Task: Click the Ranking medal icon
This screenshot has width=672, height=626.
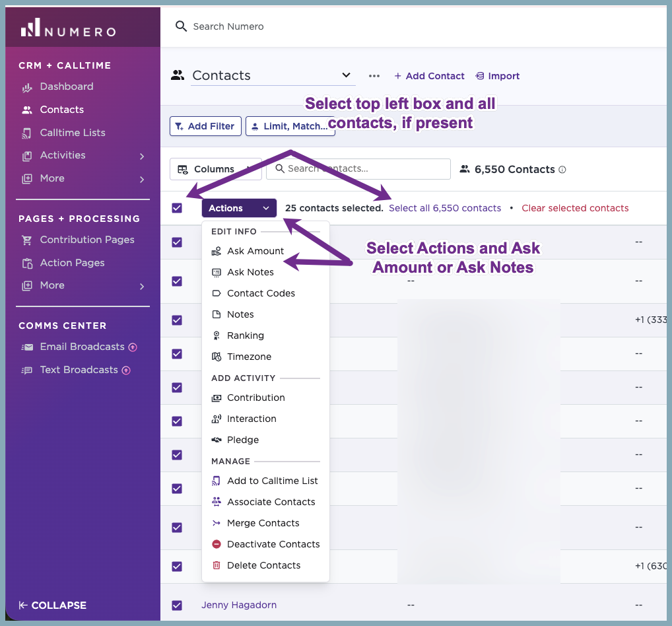Action: (217, 335)
